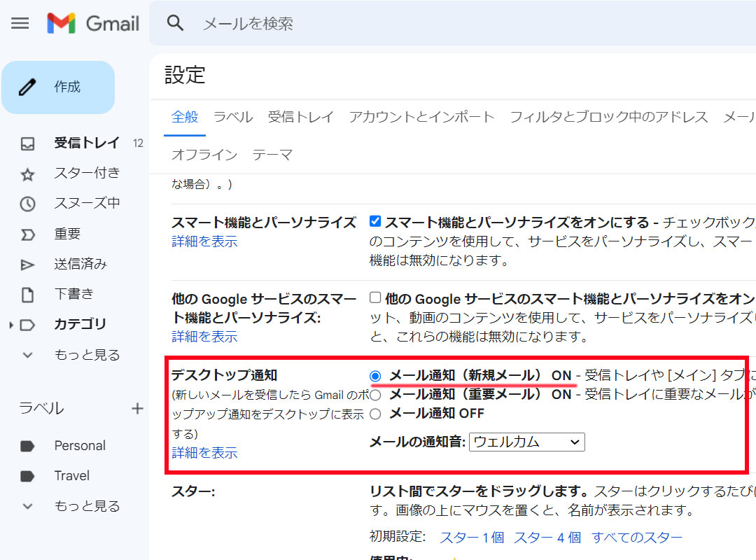Open フィルタとブロック中のアドレス tab
756x560 pixels.
(x=609, y=117)
